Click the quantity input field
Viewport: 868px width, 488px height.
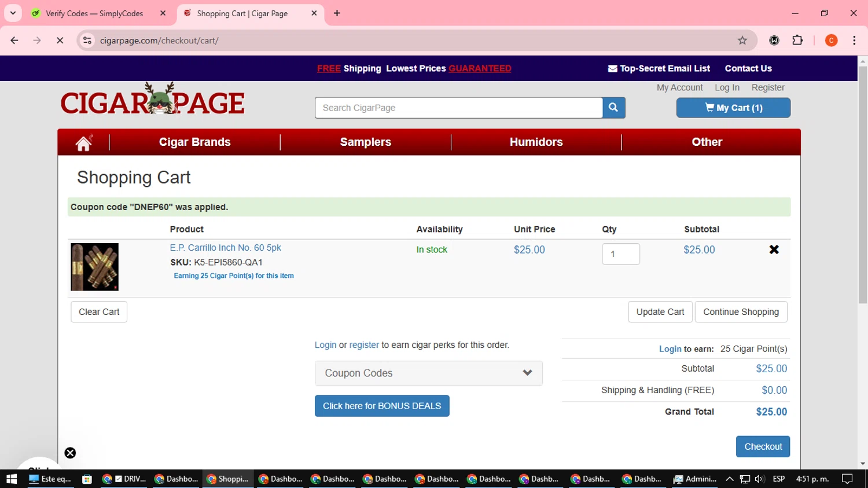(621, 254)
